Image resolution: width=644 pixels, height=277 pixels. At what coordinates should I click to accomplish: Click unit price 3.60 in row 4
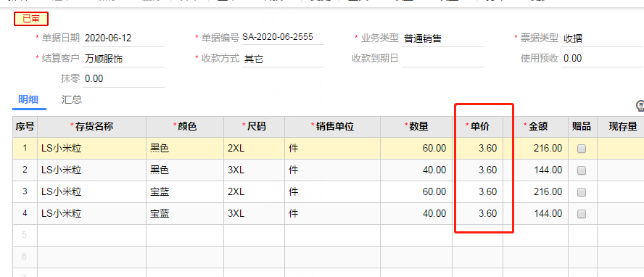click(478, 213)
